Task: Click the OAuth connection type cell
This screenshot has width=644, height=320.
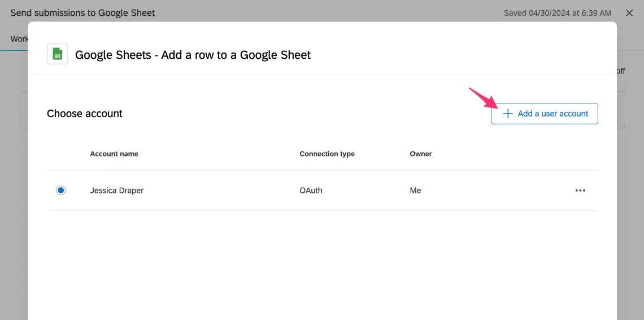Action: click(311, 191)
